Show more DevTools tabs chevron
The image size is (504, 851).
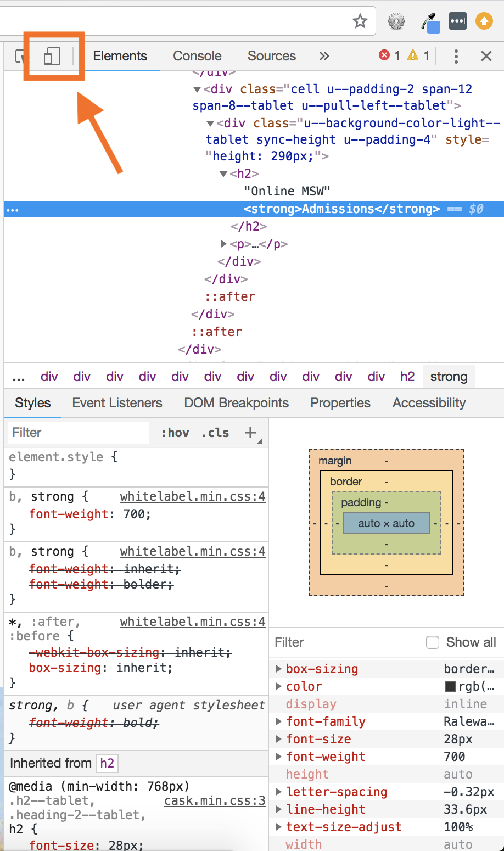(324, 56)
